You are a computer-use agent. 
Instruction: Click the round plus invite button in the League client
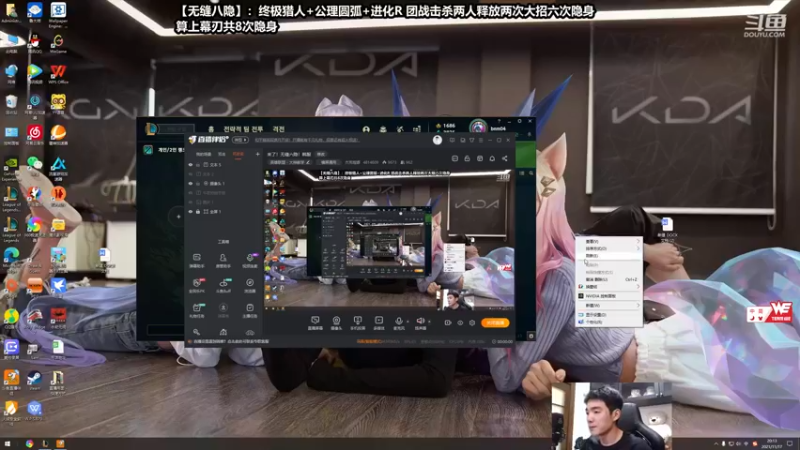tap(178, 216)
